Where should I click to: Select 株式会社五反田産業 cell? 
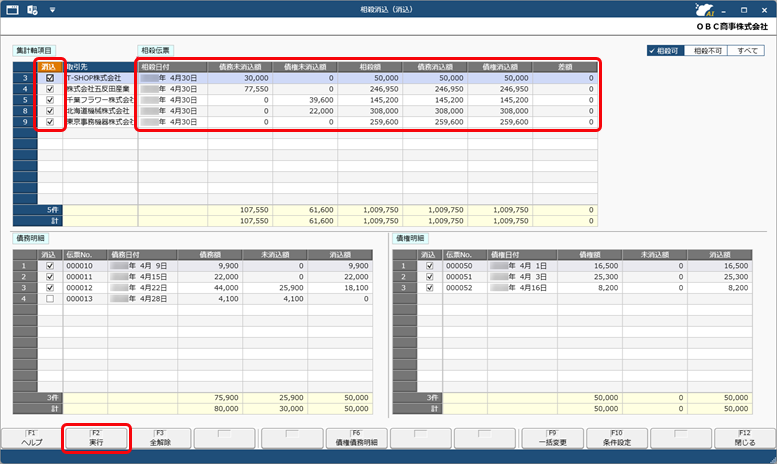100,89
